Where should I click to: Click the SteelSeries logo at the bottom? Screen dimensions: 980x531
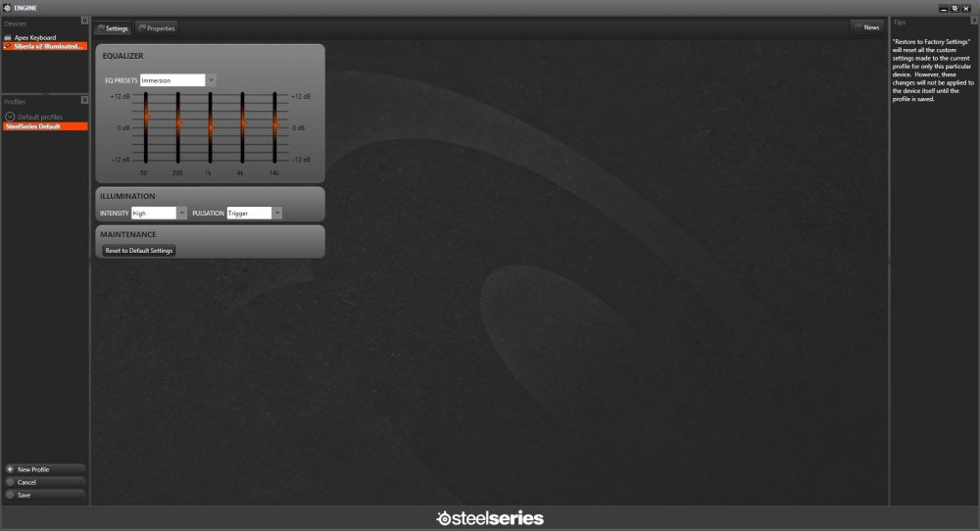click(x=490, y=518)
